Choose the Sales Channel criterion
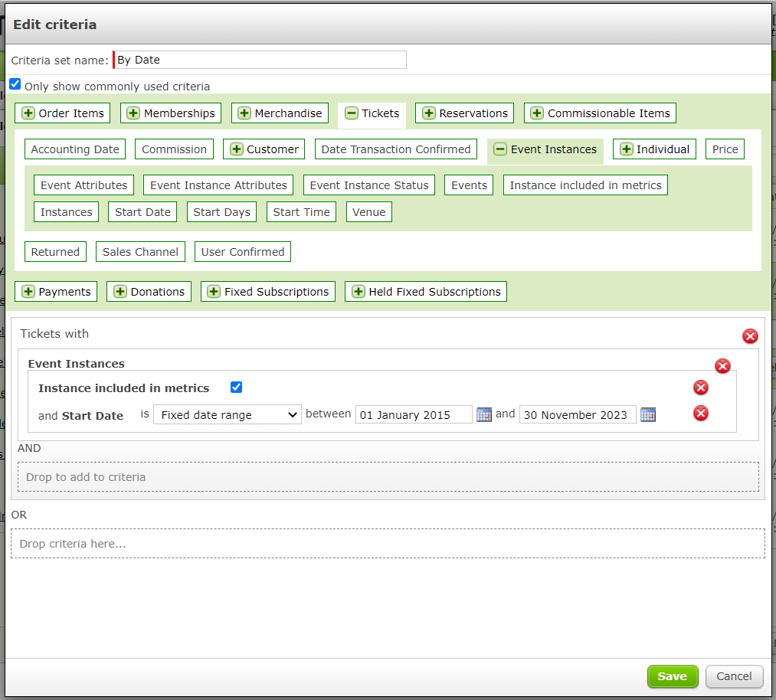 point(140,251)
